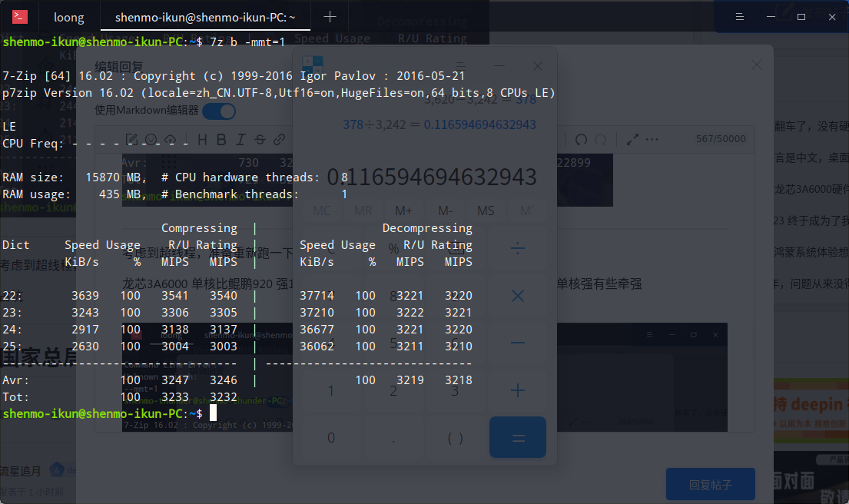Click the bold B formatting icon

[x=221, y=140]
